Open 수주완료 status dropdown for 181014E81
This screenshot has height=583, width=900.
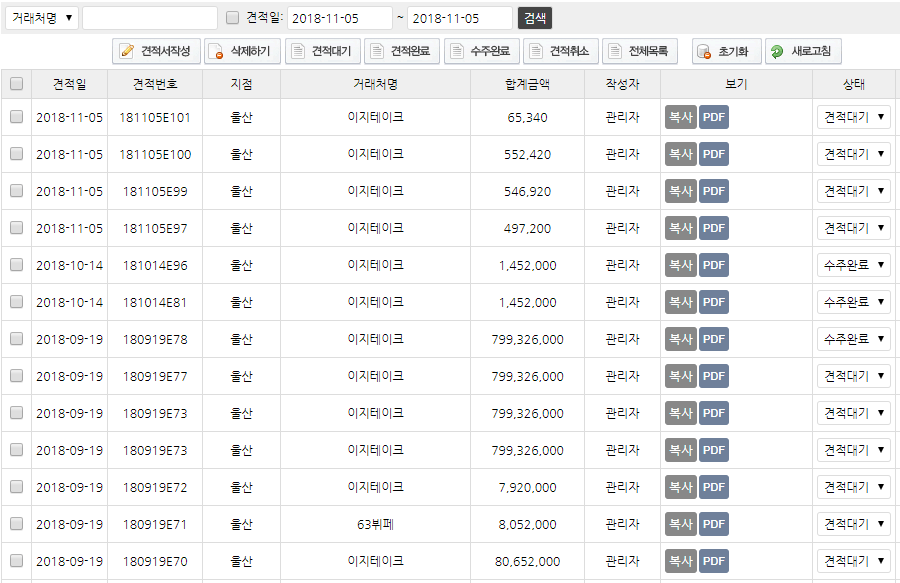pos(854,302)
